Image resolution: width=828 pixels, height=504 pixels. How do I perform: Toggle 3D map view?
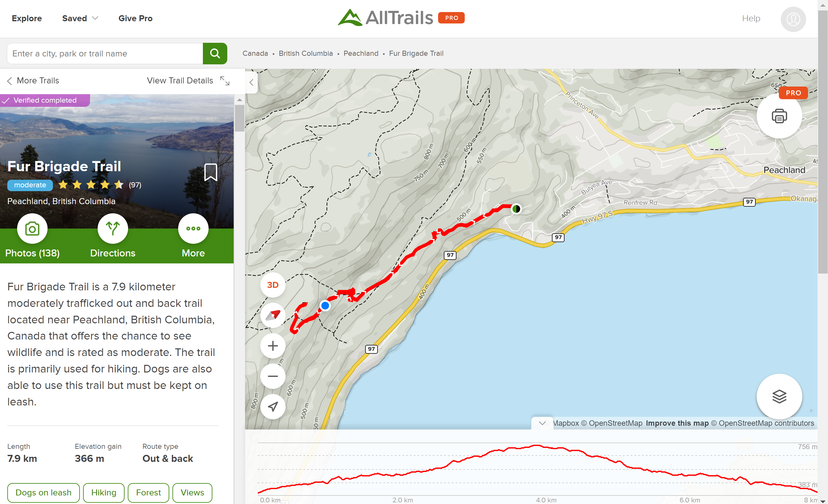click(273, 285)
